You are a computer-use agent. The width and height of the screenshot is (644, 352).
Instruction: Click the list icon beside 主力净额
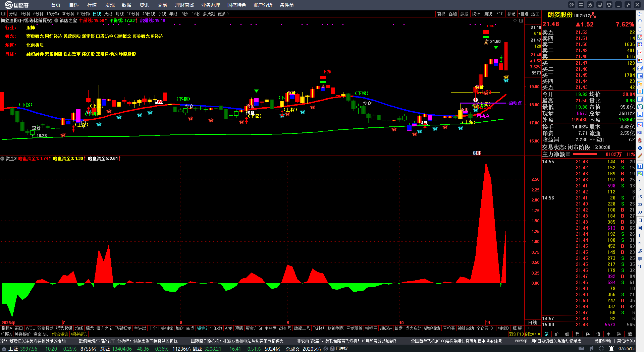click(x=568, y=154)
